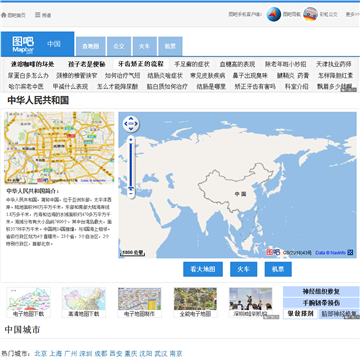Click the 如何治疗气阻 ad link
This screenshot has height=360, width=360.
tap(122, 75)
